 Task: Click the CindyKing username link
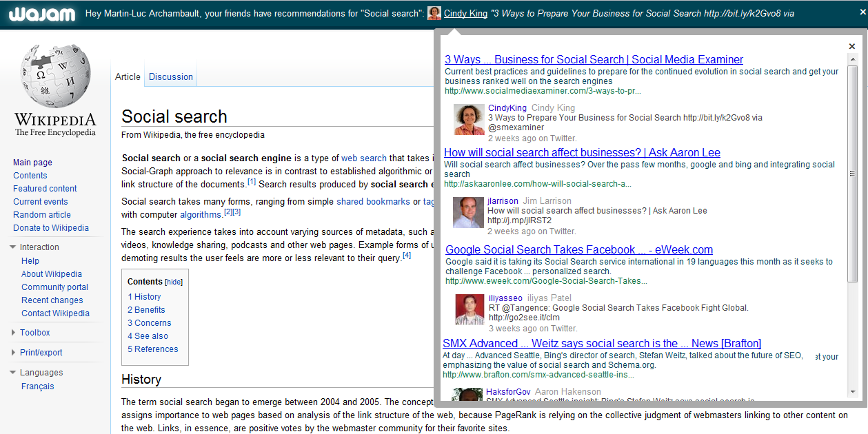[x=507, y=108]
